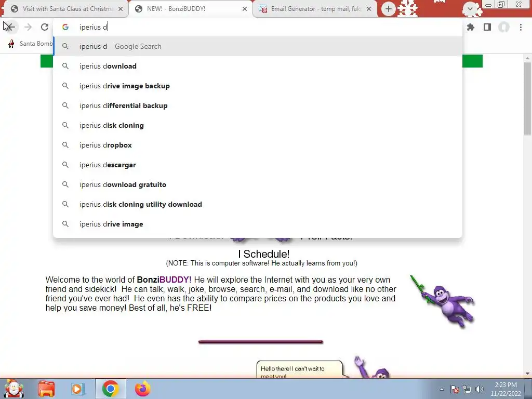
Task: Select 'iperius drive image' suggestion
Action: pyautogui.click(x=258, y=224)
